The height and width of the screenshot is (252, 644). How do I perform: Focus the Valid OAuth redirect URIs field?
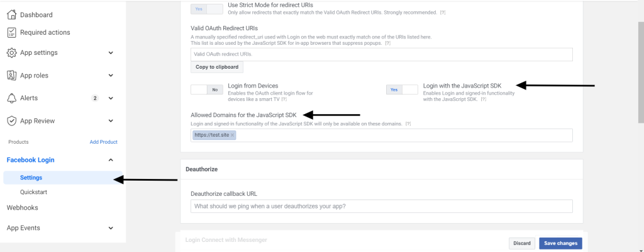[x=382, y=54]
